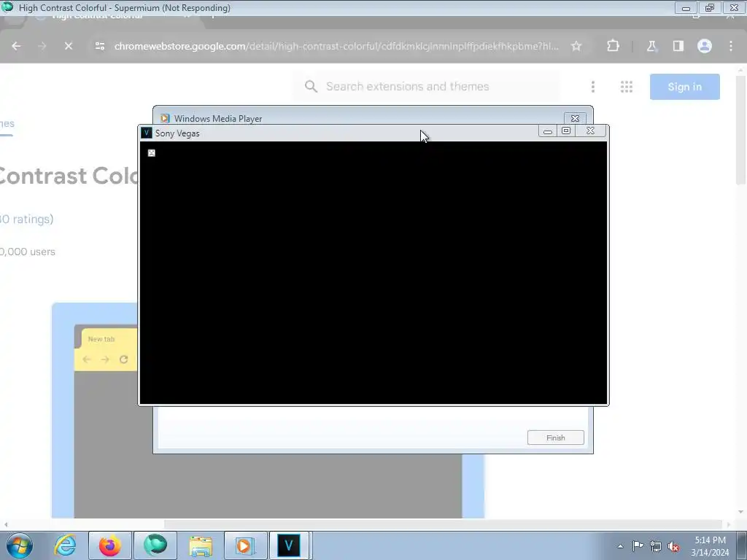The width and height of the screenshot is (747, 560).
Task: Launch Internet Explorer from taskbar
Action: click(65, 545)
